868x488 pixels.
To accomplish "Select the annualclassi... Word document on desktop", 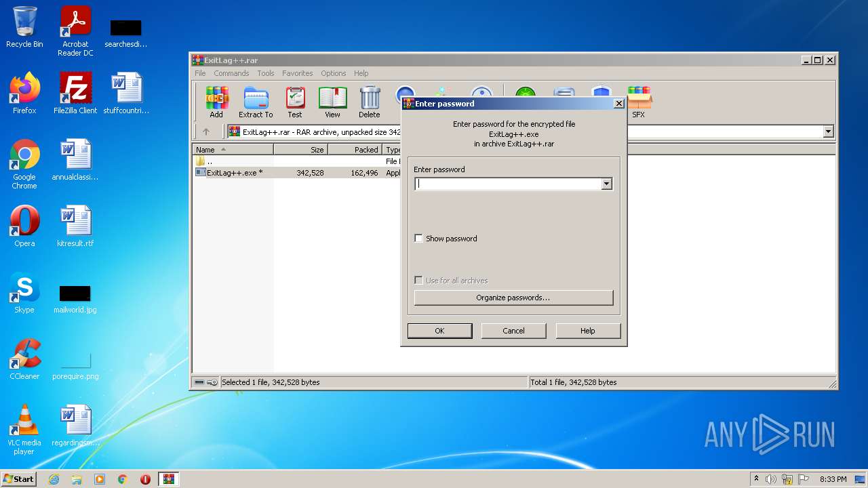I will (75, 160).
